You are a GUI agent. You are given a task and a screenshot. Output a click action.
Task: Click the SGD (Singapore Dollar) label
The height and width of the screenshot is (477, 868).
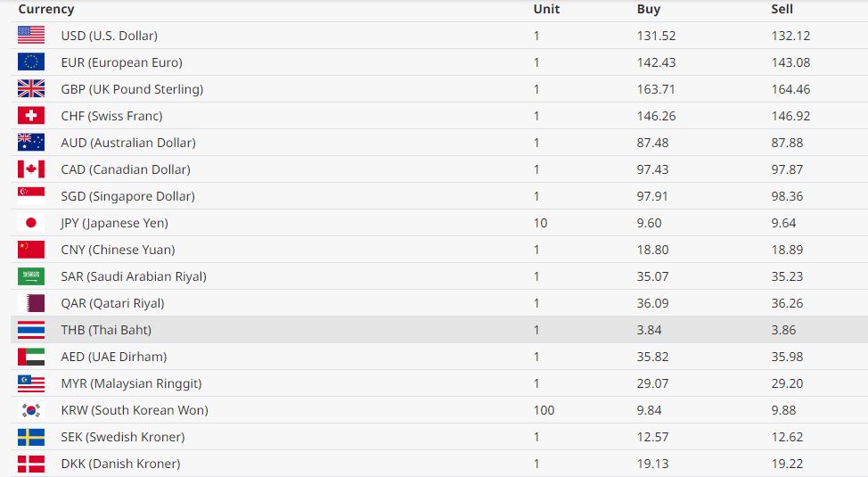point(127,196)
